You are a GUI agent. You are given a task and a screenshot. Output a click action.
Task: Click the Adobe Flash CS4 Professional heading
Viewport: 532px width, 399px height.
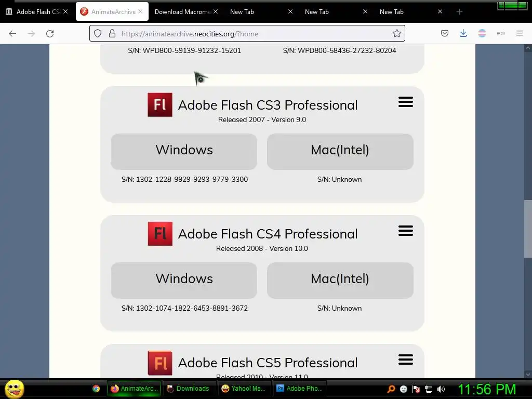point(268,234)
